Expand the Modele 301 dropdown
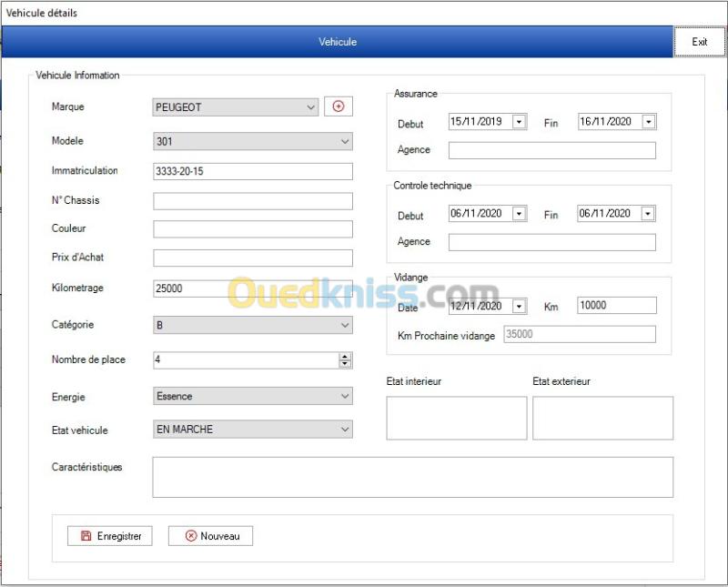The height and width of the screenshot is (587, 728). pyautogui.click(x=253, y=141)
